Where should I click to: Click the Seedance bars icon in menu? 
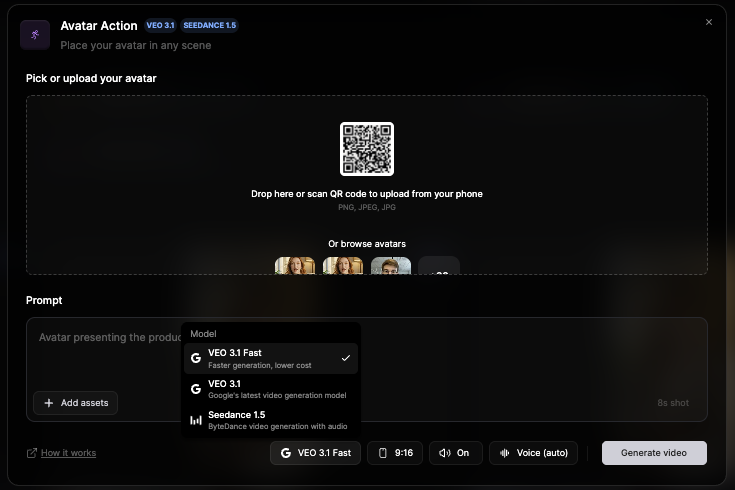[196, 420]
